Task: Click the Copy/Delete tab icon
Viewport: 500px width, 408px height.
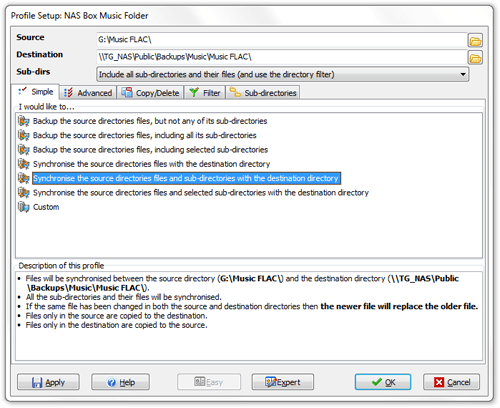Action: click(126, 92)
